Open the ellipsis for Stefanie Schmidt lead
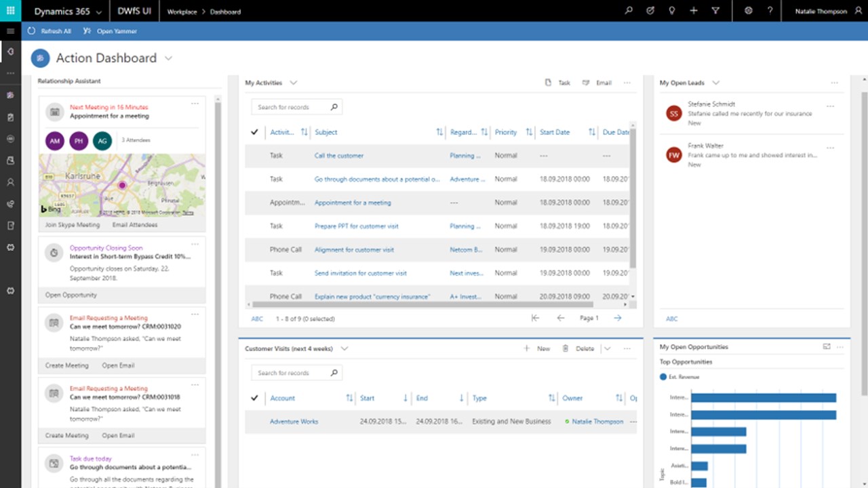The image size is (868, 488). (x=831, y=106)
